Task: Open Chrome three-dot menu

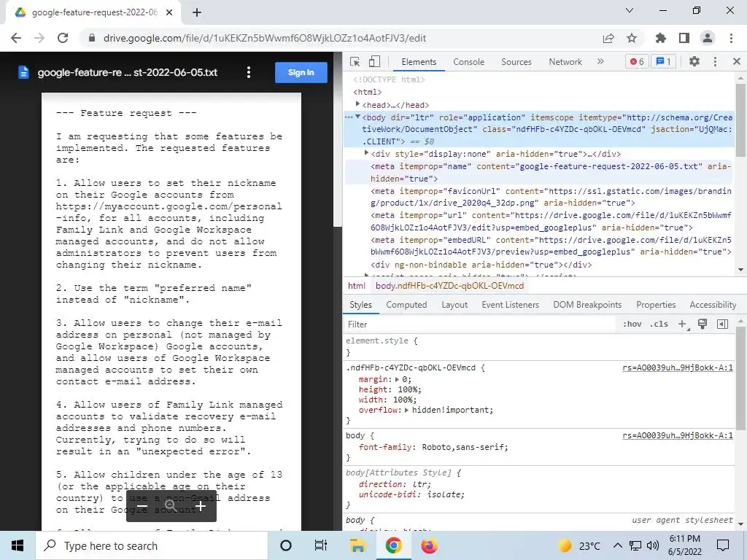Action: click(731, 38)
